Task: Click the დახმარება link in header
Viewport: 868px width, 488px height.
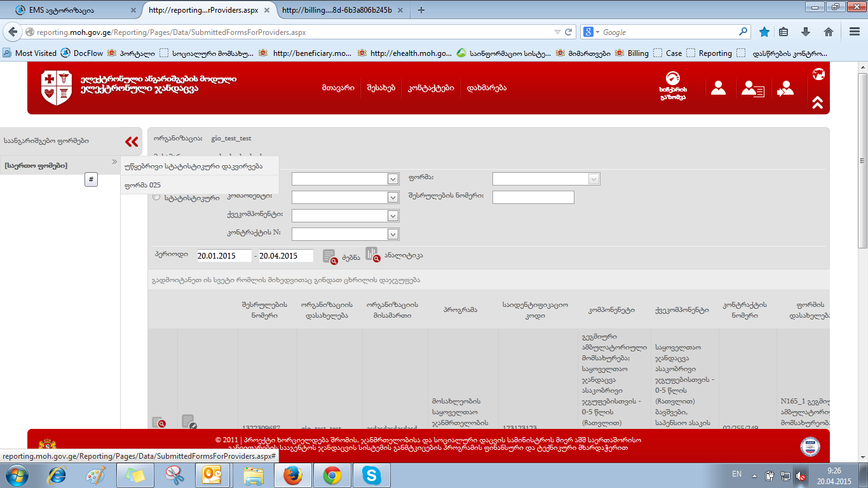Action: click(x=486, y=88)
